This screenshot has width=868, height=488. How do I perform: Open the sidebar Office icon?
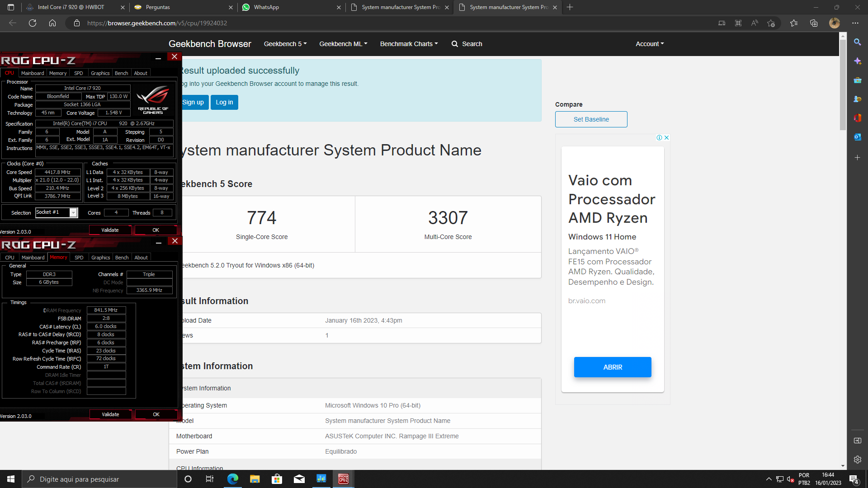pyautogui.click(x=857, y=118)
